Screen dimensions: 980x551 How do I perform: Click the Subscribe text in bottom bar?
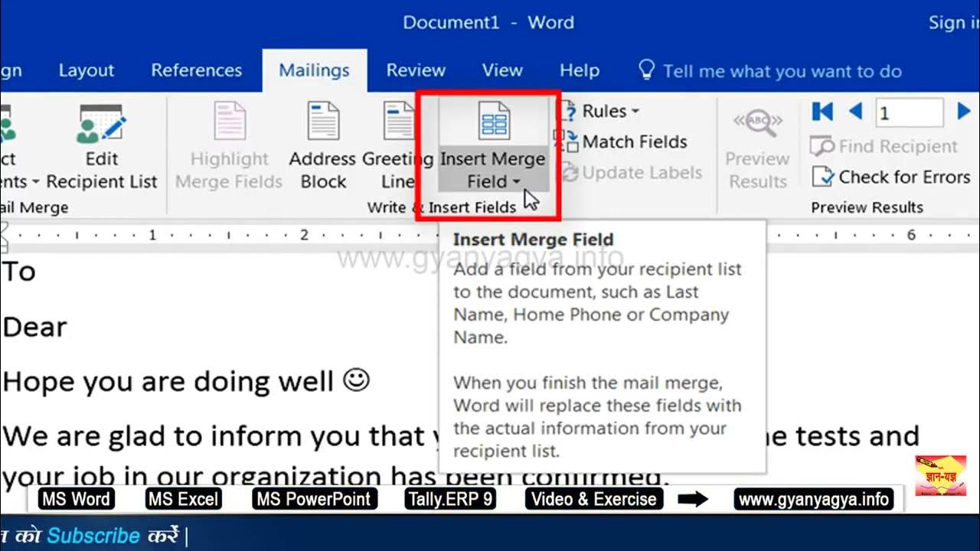93,536
